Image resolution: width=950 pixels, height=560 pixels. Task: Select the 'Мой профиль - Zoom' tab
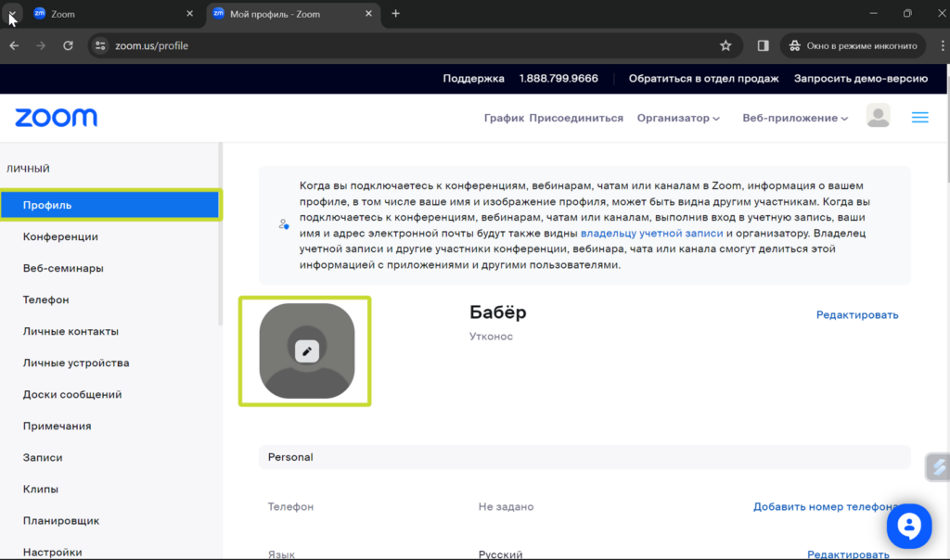pos(294,13)
